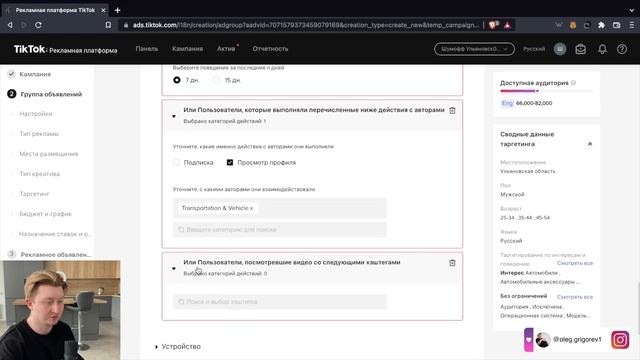Open the Brave shields icon
The width and height of the screenshot is (640, 360).
pos(493,25)
